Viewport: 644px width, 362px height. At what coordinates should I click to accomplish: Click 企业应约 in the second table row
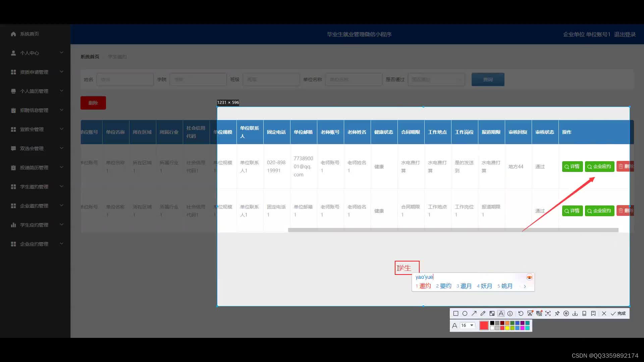[599, 211]
